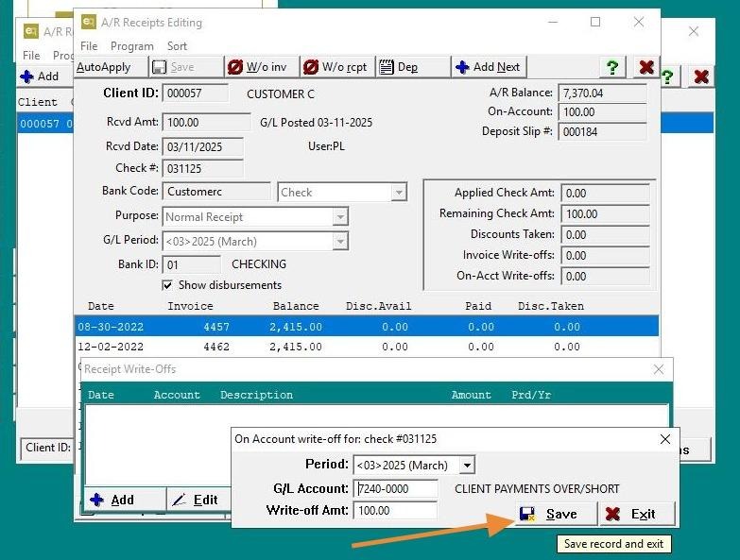Expand the write-off Period dropdown arrow
The image size is (740, 560).
click(x=467, y=466)
